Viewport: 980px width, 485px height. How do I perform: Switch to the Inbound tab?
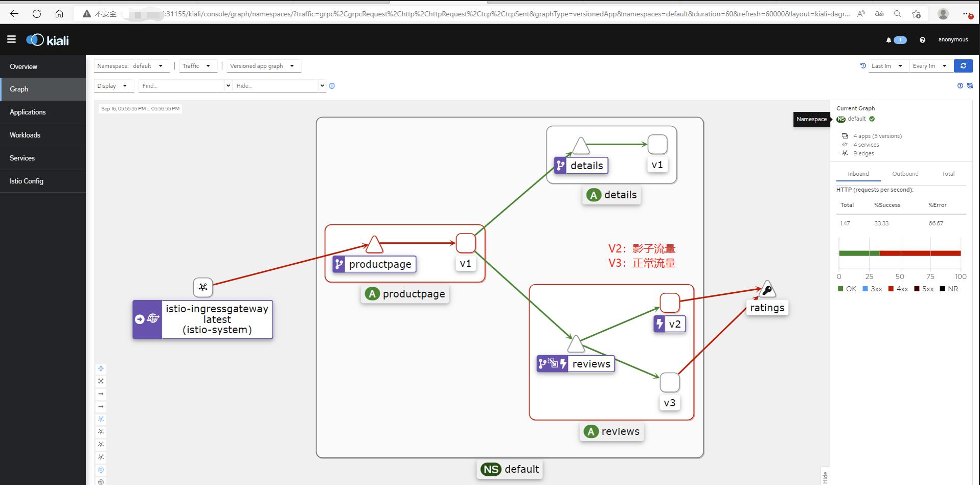click(858, 174)
